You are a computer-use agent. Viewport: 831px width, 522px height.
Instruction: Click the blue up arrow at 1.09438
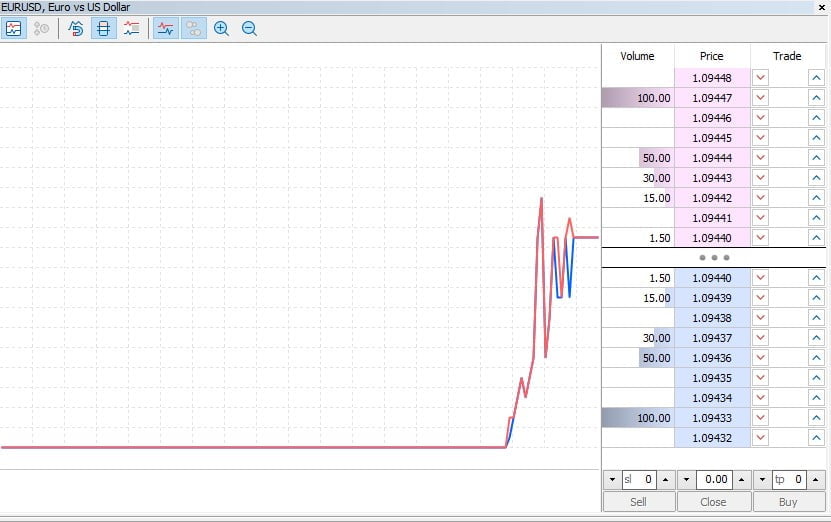(816, 318)
